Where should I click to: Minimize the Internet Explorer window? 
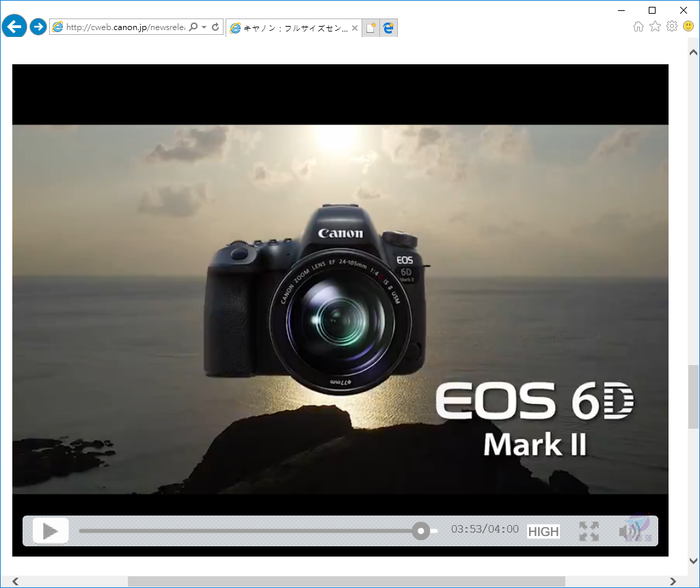click(621, 10)
